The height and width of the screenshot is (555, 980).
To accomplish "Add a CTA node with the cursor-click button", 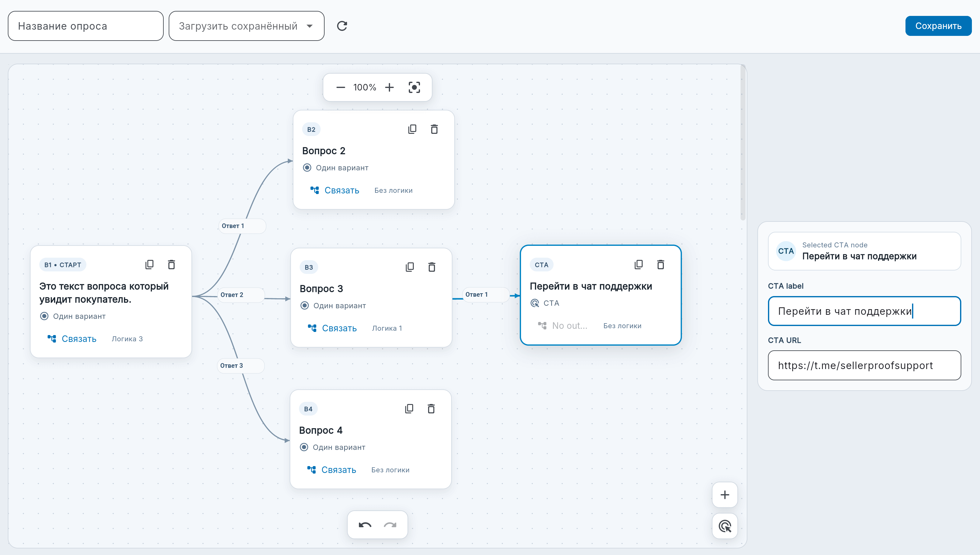I will (x=725, y=526).
